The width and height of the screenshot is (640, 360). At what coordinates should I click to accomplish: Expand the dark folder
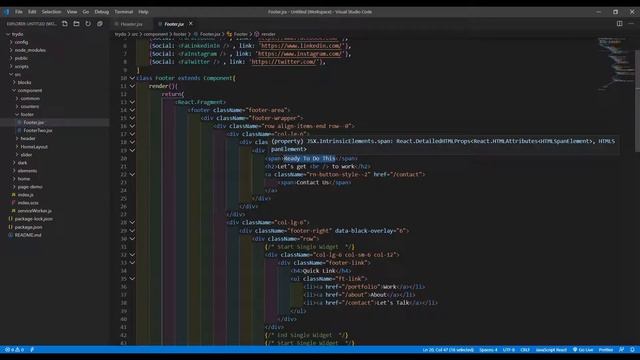point(22,163)
